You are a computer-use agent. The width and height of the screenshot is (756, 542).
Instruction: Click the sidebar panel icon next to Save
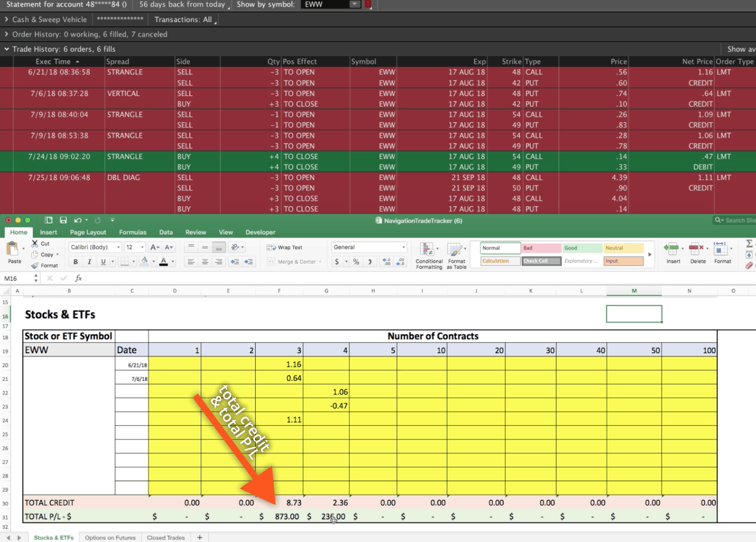pyautogui.click(x=48, y=220)
